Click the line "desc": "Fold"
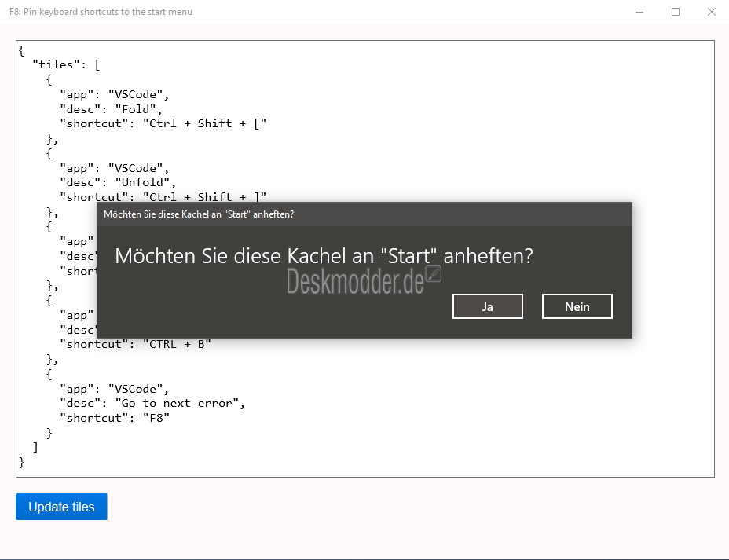The height and width of the screenshot is (560, 729). point(111,109)
